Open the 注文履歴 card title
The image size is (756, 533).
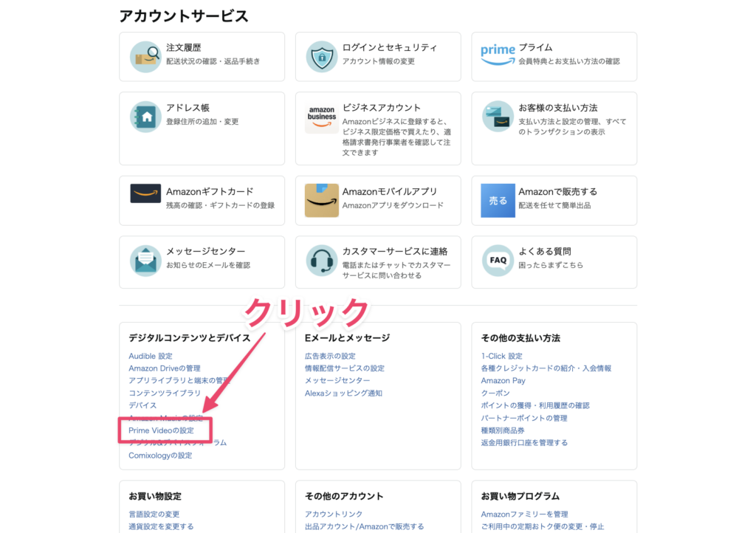[x=184, y=48]
